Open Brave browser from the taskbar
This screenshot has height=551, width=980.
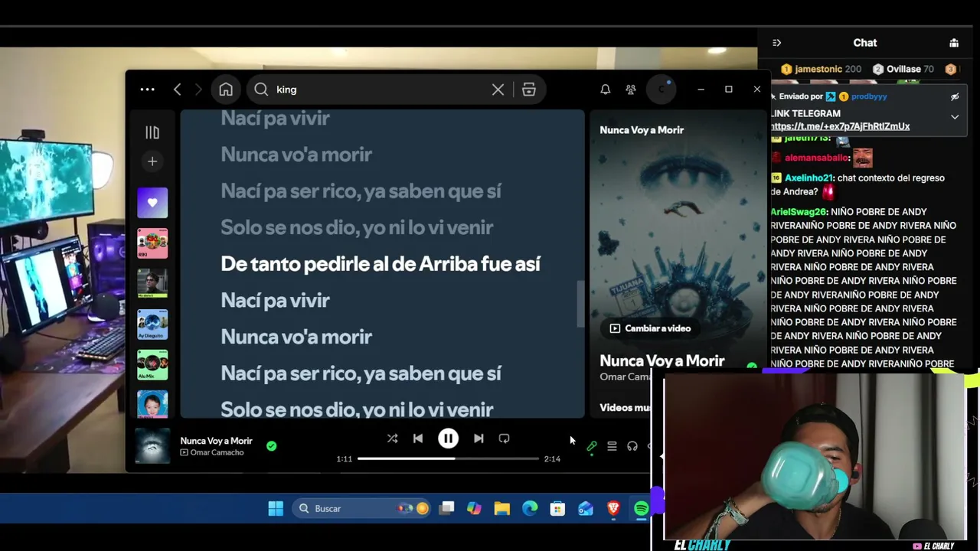[x=613, y=508]
